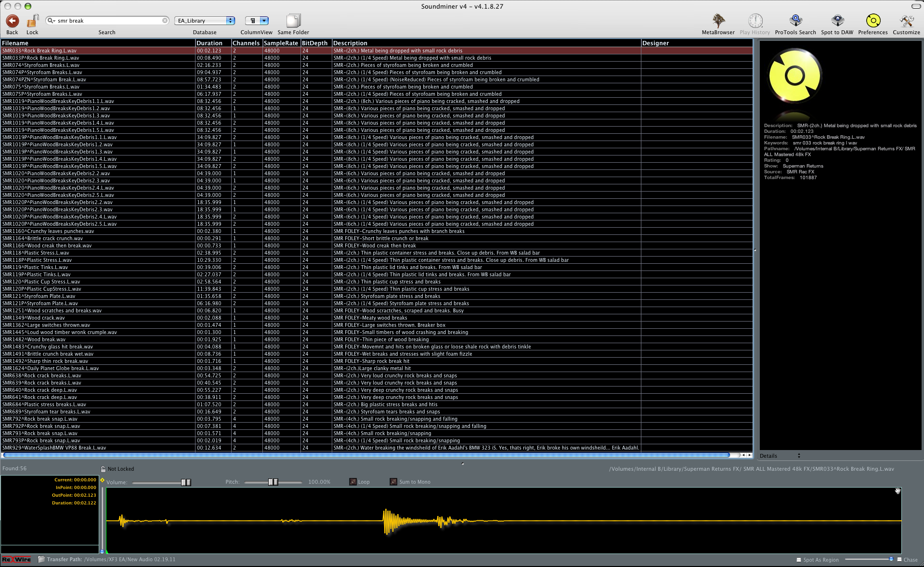Select SMR1160^Crunchy leaves punches.wav
The height and width of the screenshot is (567, 924).
coord(377,231)
